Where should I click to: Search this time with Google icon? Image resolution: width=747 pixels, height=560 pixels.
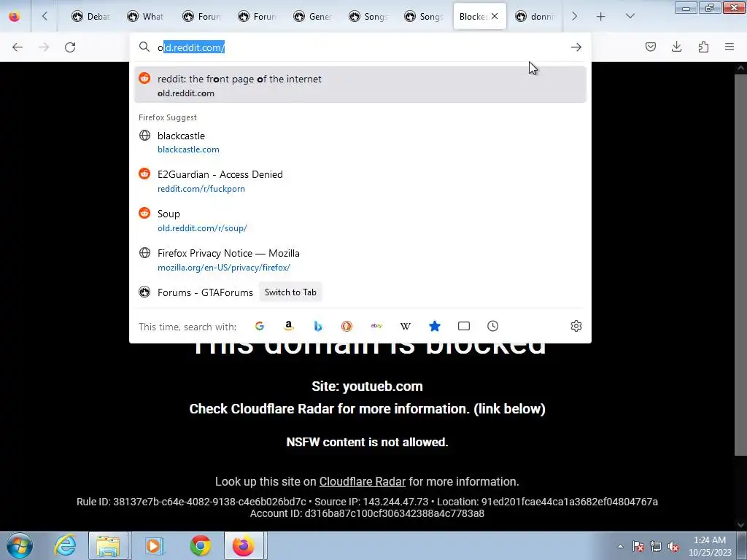coord(260,326)
